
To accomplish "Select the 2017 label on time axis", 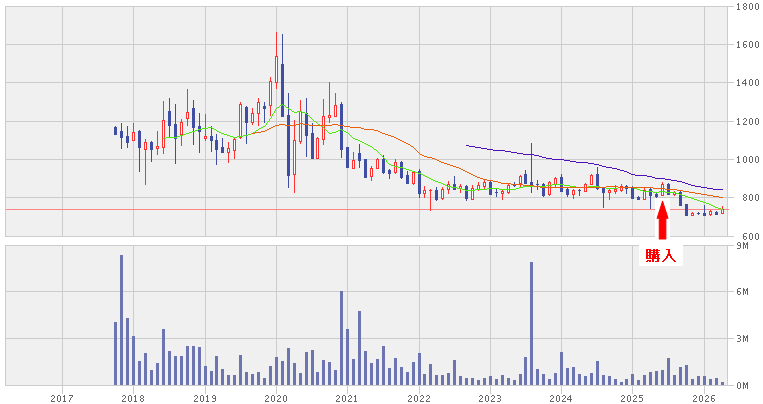I will point(62,397).
